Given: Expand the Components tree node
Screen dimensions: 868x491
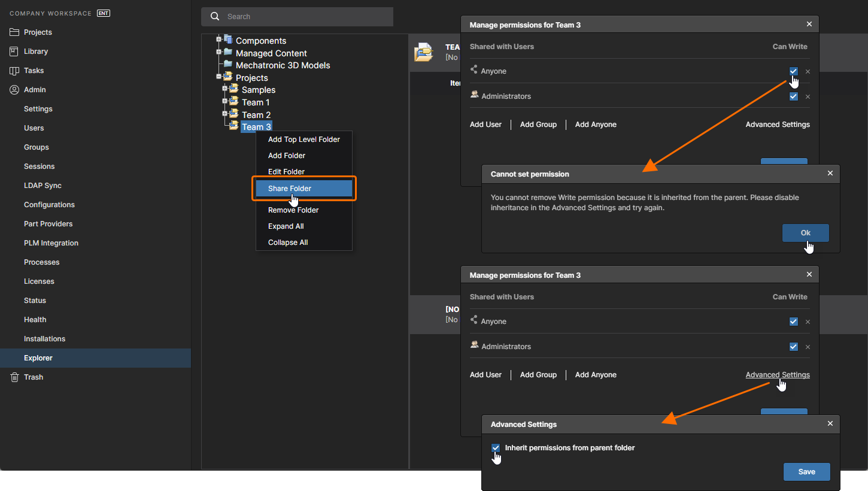Looking at the screenshot, I should click(219, 40).
